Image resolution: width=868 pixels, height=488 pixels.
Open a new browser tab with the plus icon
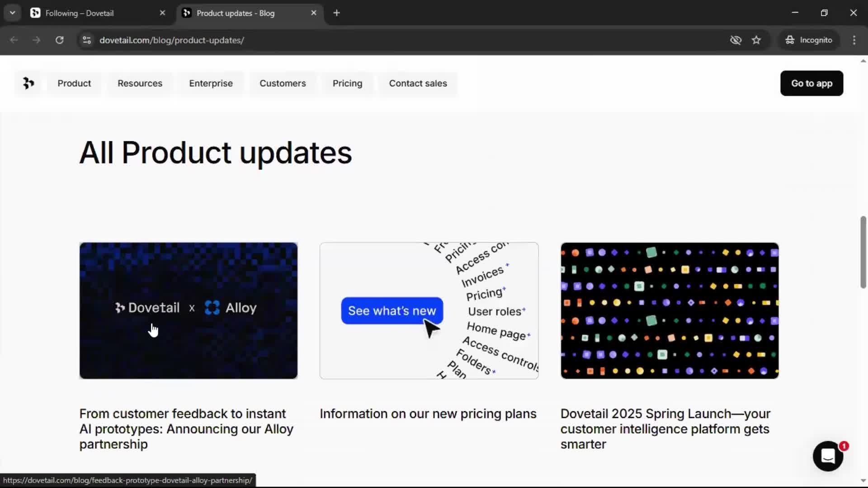336,13
